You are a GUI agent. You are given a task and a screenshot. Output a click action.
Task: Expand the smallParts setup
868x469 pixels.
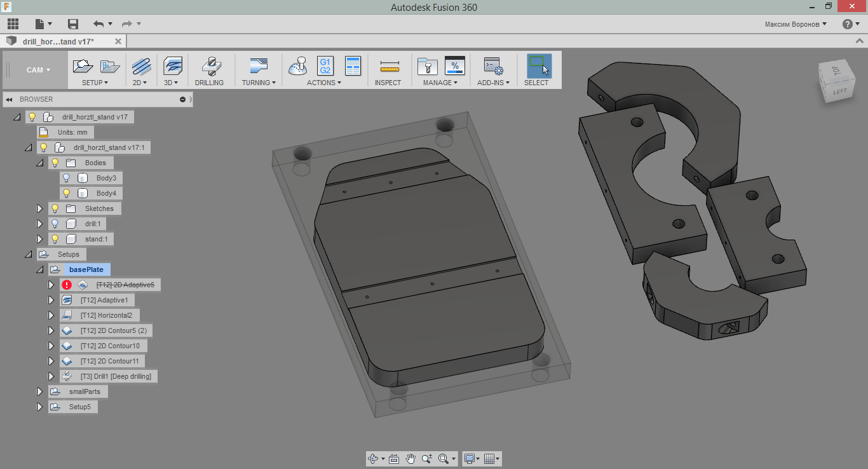point(40,391)
